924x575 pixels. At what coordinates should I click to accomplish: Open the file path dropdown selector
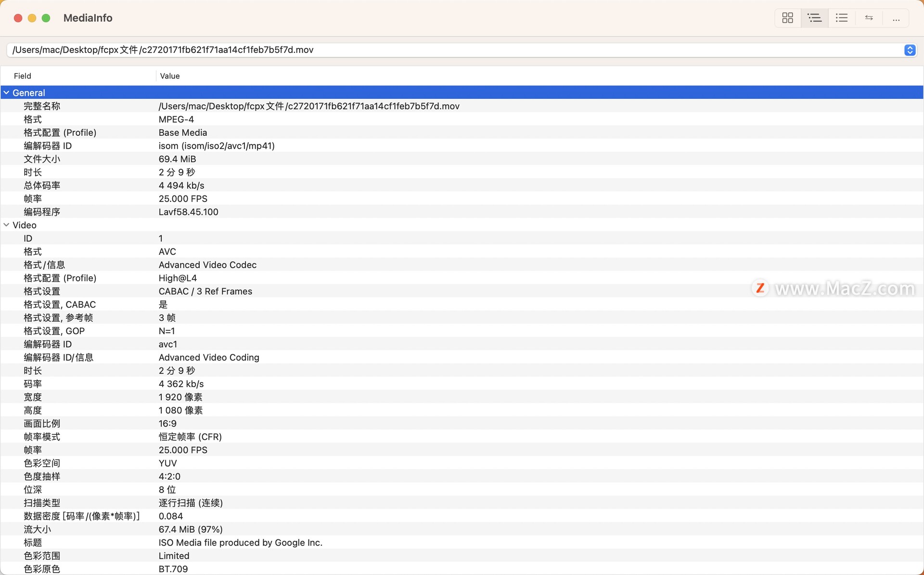[x=910, y=50]
